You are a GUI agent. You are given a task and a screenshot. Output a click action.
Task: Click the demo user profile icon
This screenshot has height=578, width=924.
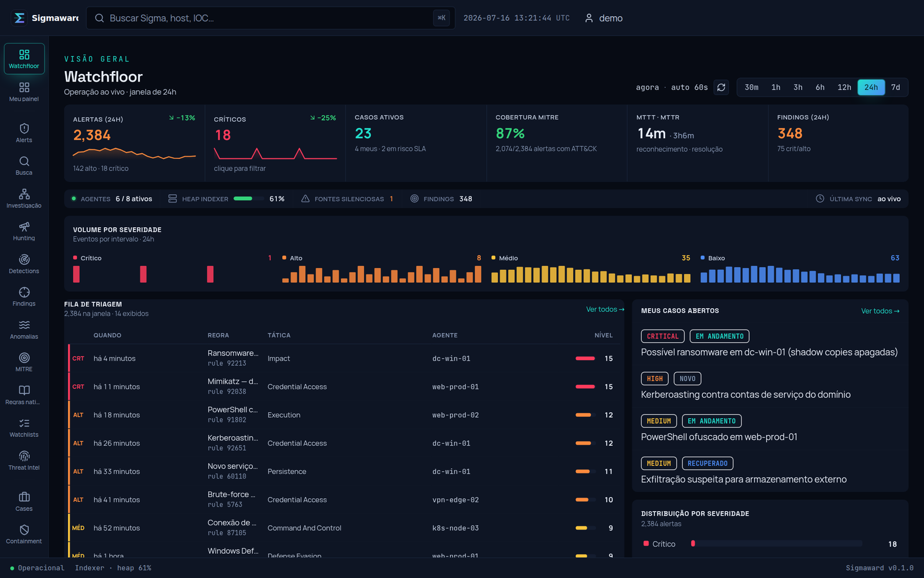click(x=589, y=18)
